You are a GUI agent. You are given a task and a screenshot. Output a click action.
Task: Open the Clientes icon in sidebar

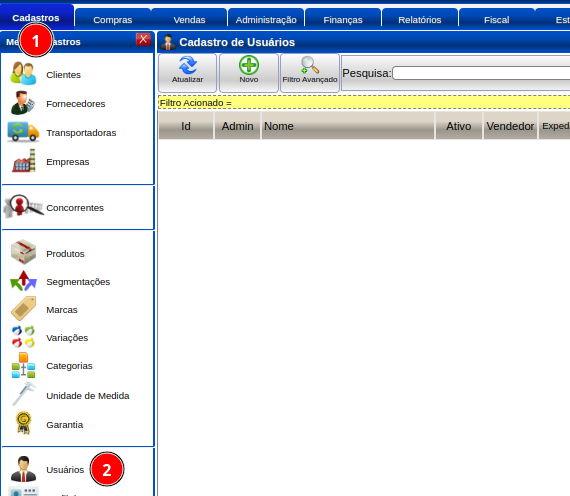[23, 73]
